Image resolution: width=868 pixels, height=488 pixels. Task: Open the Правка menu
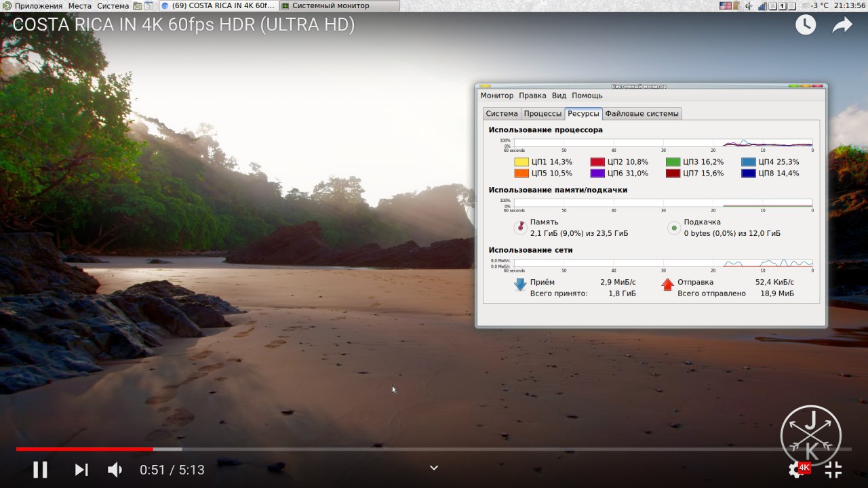(x=532, y=96)
